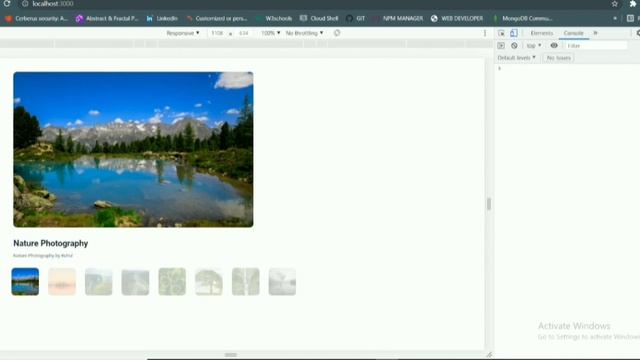Reload the page in the browser
Image resolution: width=640 pixels, height=360 pixels.
(7, 3)
